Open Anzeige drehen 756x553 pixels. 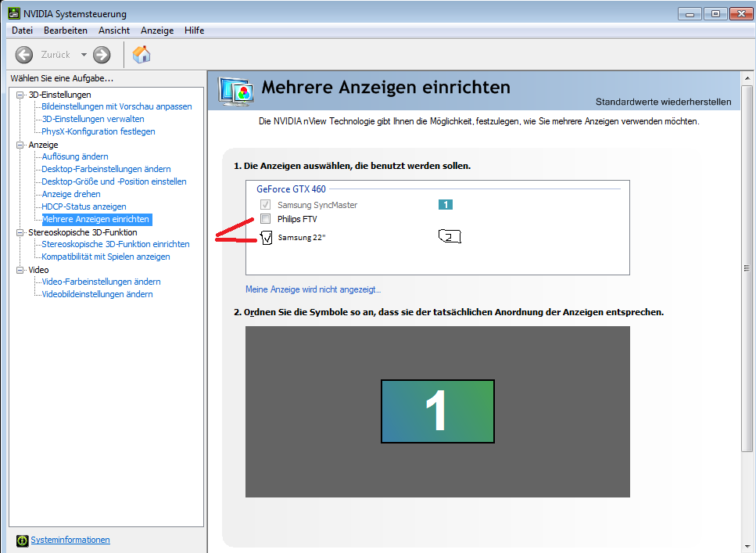coord(71,194)
